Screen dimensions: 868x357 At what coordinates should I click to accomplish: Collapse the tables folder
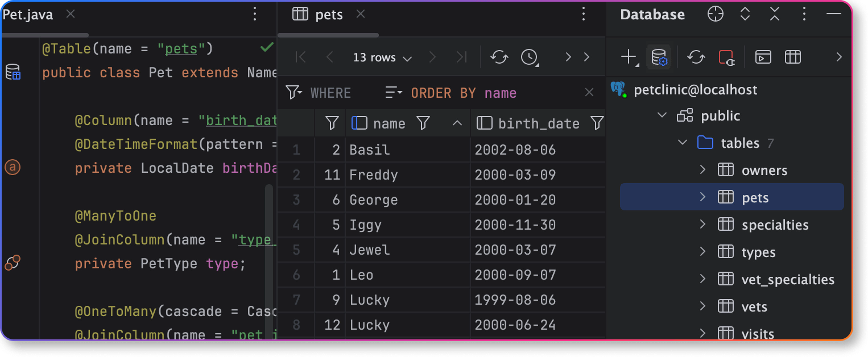coord(683,142)
